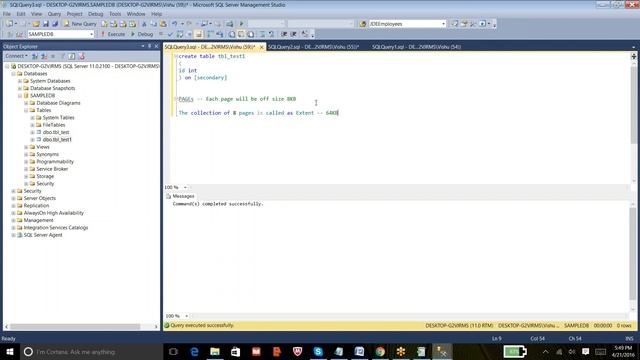Click the query editor vertical scrollbar

[x=633, y=105]
